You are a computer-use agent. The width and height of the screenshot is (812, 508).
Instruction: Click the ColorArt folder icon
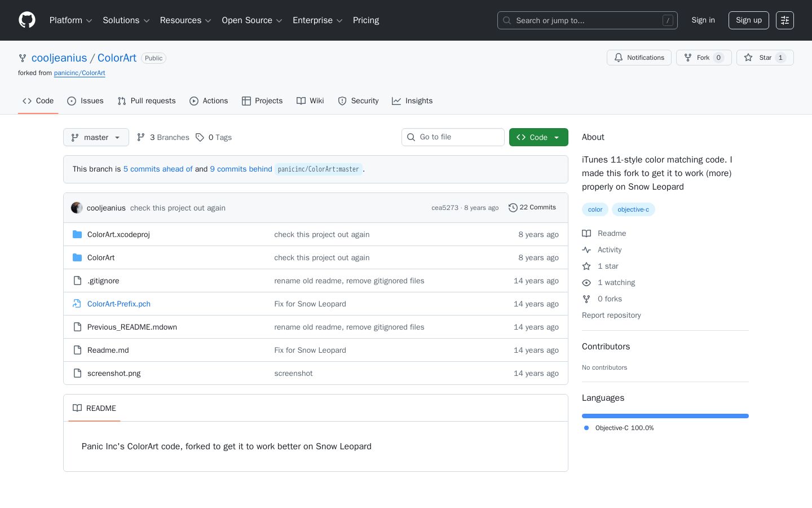77,257
